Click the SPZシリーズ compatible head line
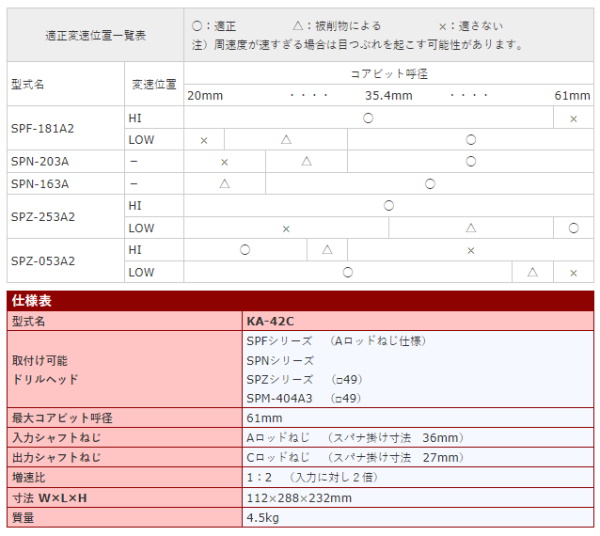 point(304,380)
